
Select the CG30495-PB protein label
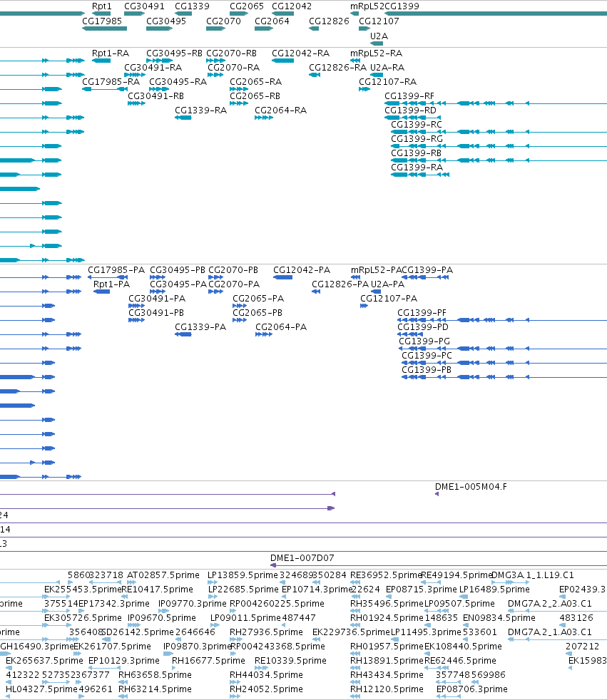coord(178,270)
